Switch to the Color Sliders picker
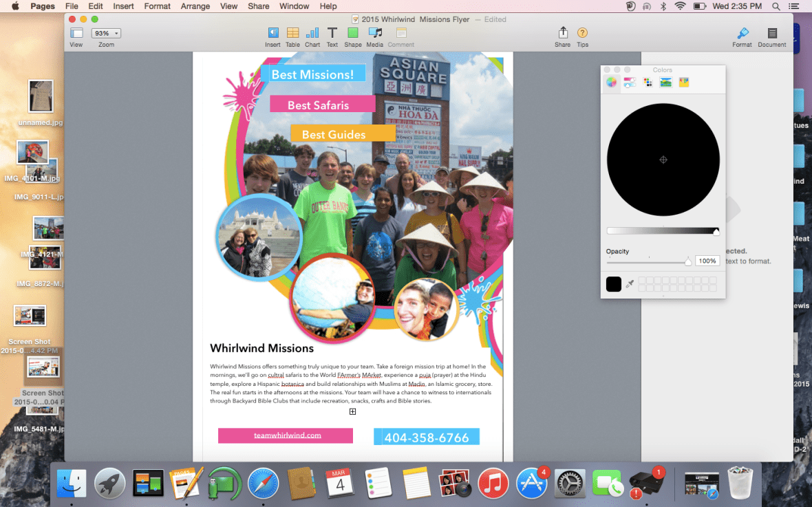 (629, 81)
